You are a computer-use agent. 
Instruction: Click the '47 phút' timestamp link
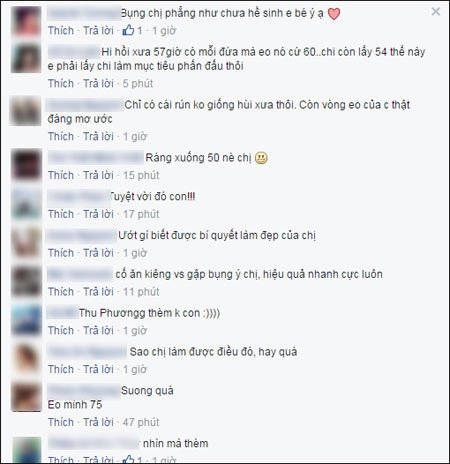pos(141,422)
